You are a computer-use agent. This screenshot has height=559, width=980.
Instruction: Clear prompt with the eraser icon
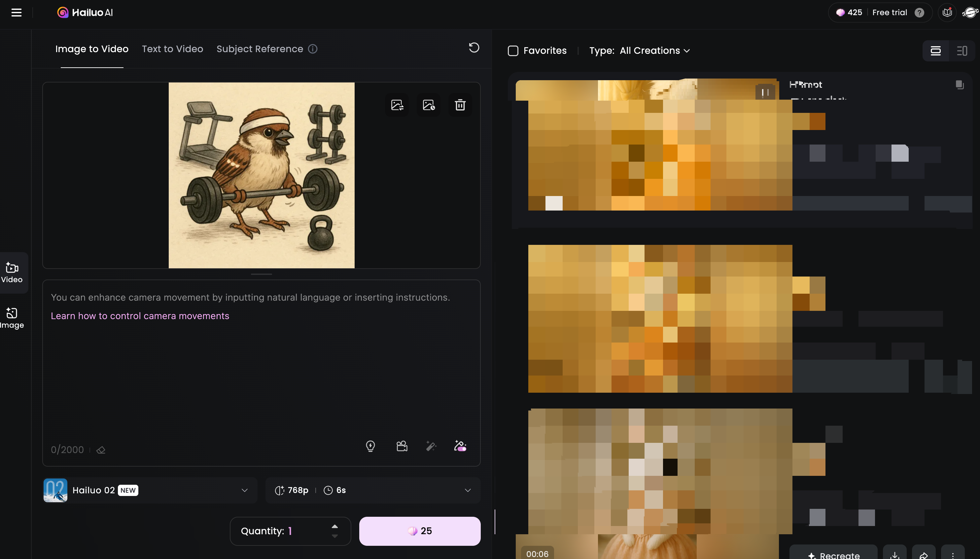pos(101,450)
